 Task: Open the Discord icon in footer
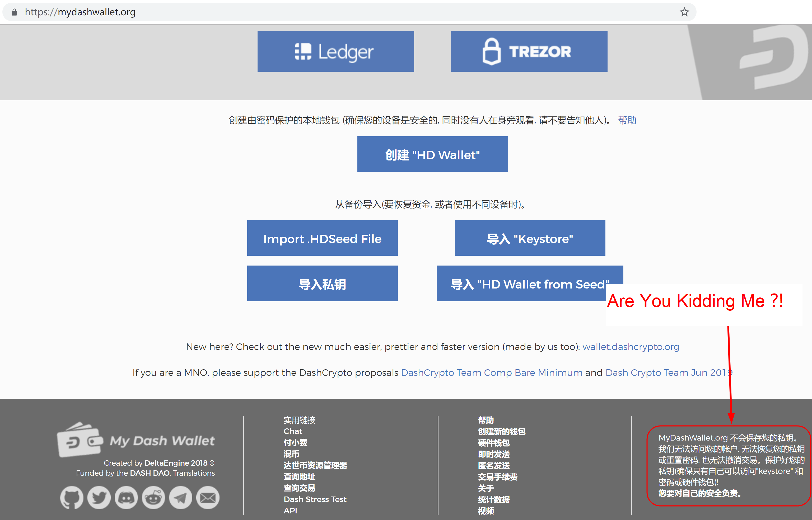(126, 497)
